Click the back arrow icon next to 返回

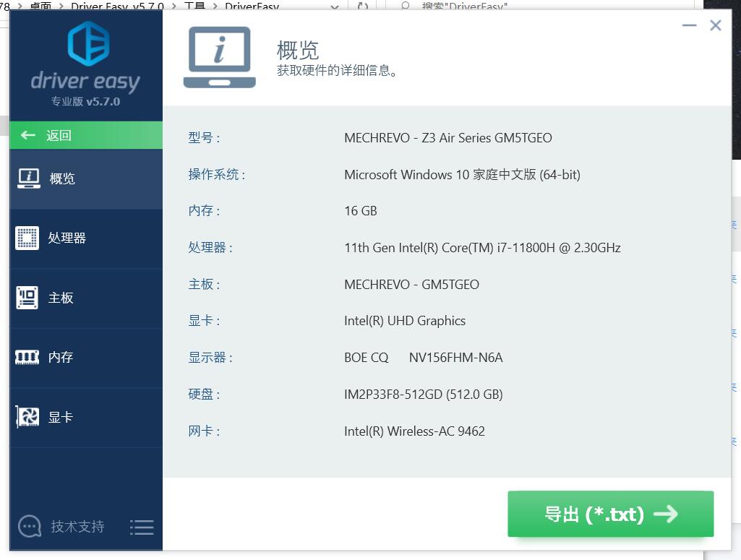click(x=28, y=135)
